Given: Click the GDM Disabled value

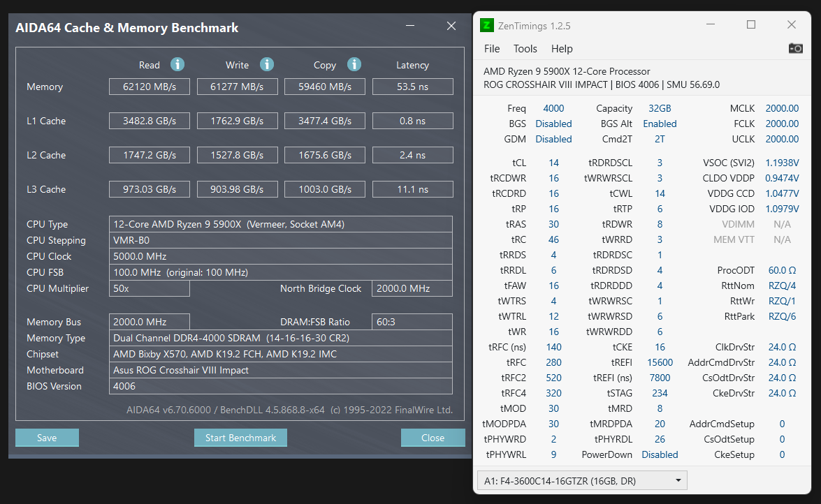Looking at the screenshot, I should click(x=553, y=139).
